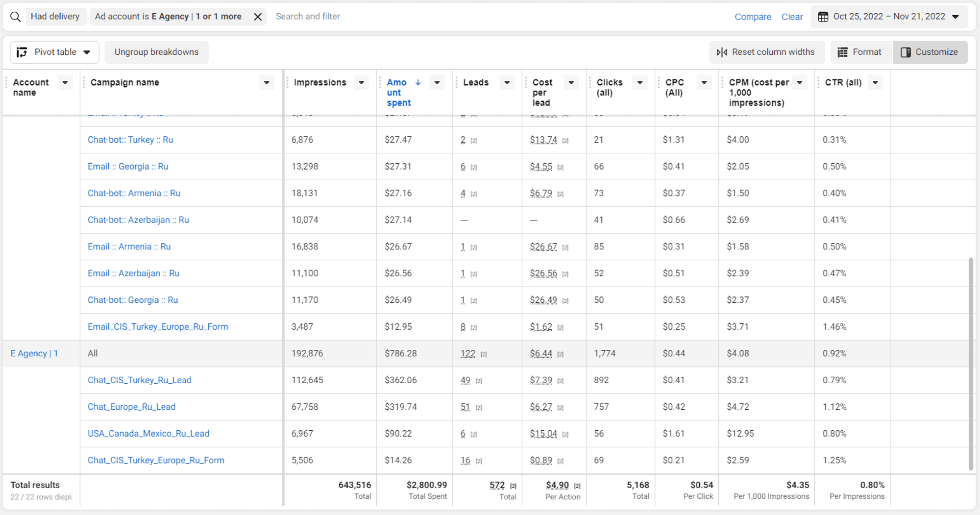The height and width of the screenshot is (515, 980).
Task: Click the Had delivery filter chip
Action: click(55, 17)
